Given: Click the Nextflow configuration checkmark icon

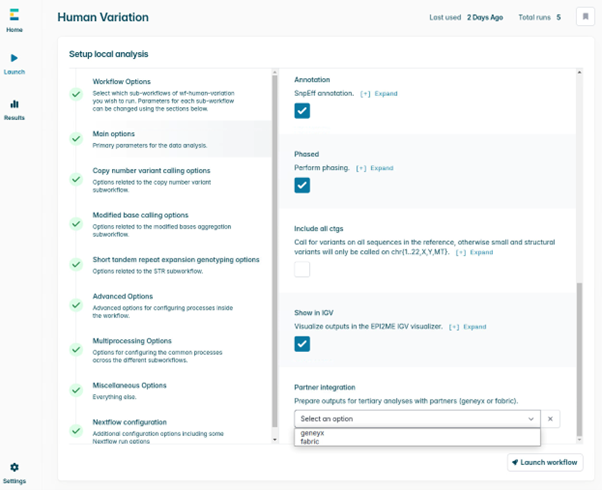Looking at the screenshot, I should (x=76, y=431).
